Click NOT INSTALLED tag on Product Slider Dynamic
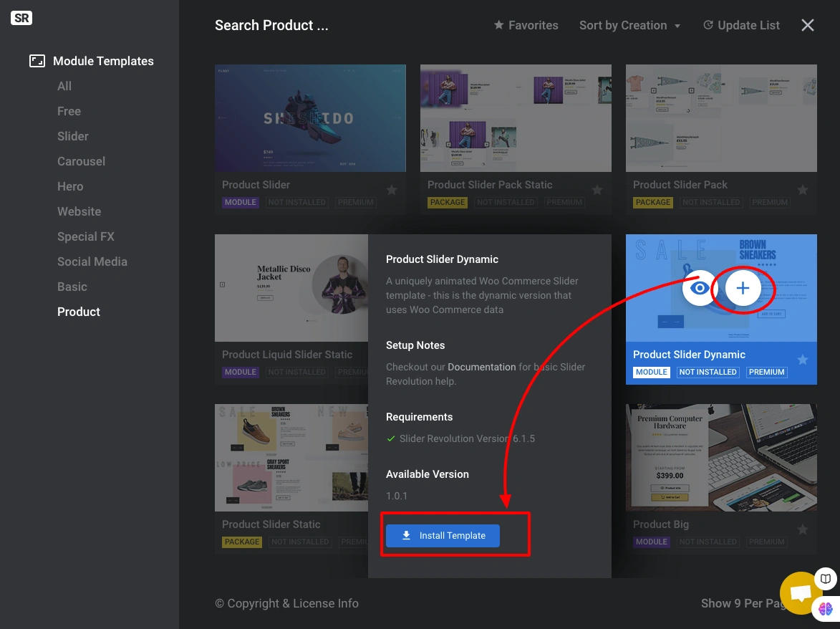 tap(708, 372)
